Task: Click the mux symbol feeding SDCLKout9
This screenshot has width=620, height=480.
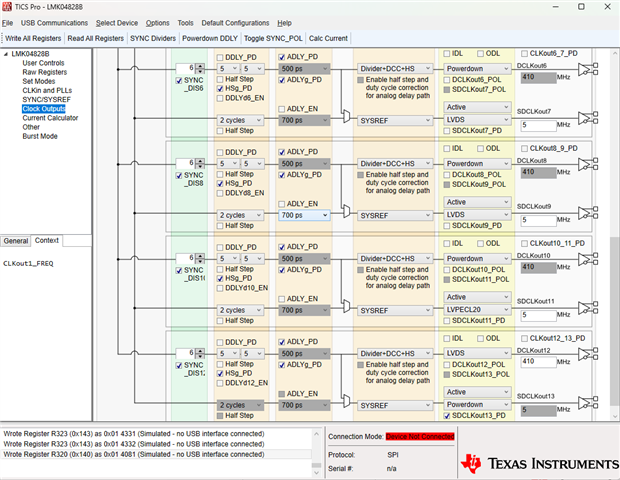Action: [x=346, y=211]
